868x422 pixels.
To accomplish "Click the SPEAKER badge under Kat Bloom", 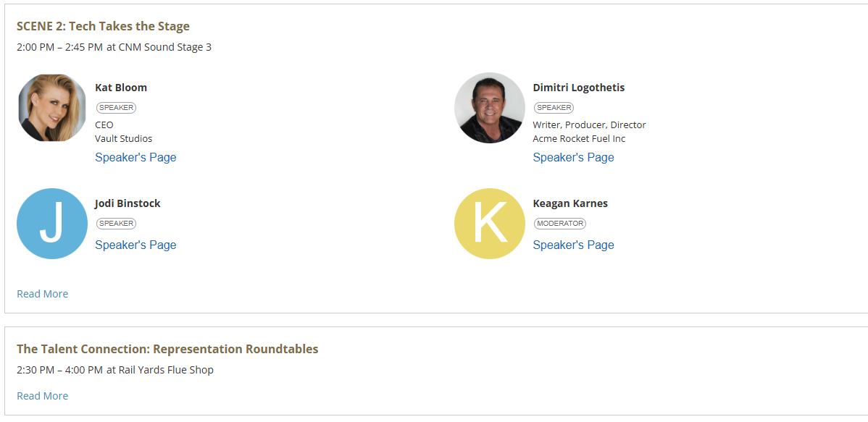I will [116, 108].
